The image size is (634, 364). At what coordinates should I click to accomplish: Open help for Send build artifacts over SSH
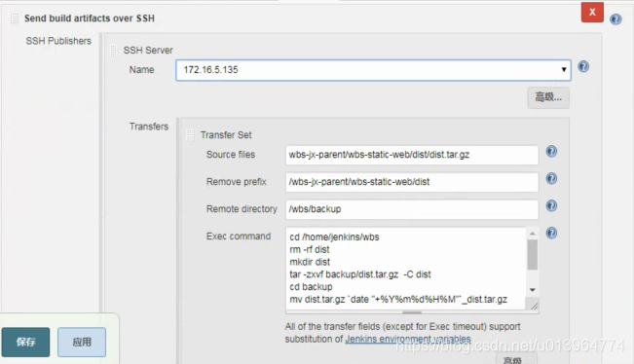coord(615,19)
